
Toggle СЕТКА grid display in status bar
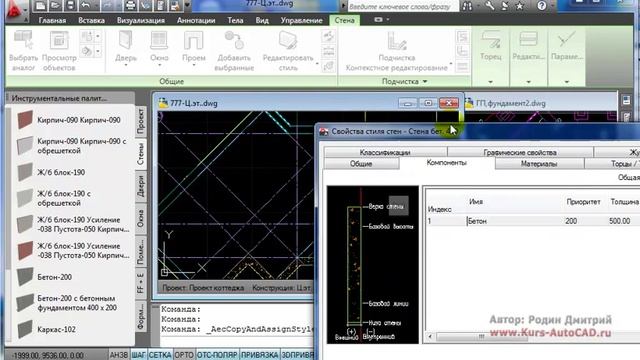(x=160, y=355)
